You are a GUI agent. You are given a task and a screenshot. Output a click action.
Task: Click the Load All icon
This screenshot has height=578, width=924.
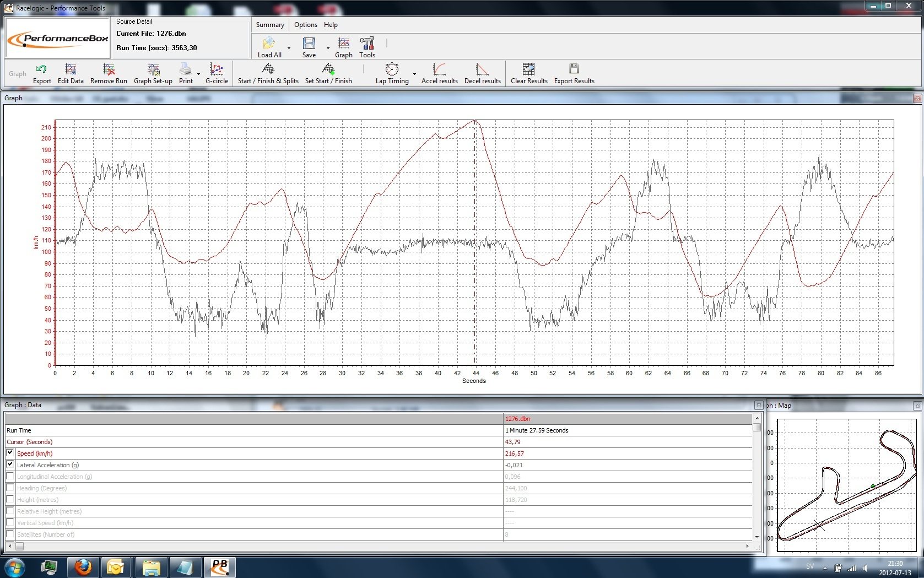tap(269, 48)
